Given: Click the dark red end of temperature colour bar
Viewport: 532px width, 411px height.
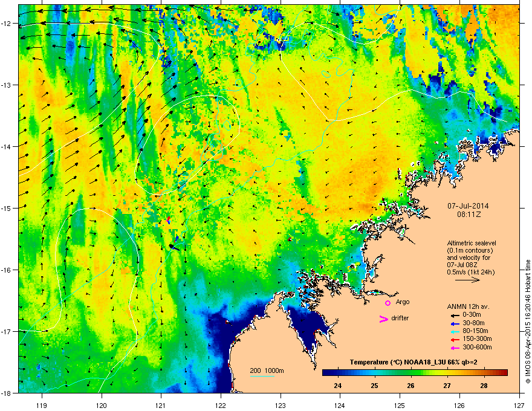Looking at the screenshot, I should [x=504, y=373].
